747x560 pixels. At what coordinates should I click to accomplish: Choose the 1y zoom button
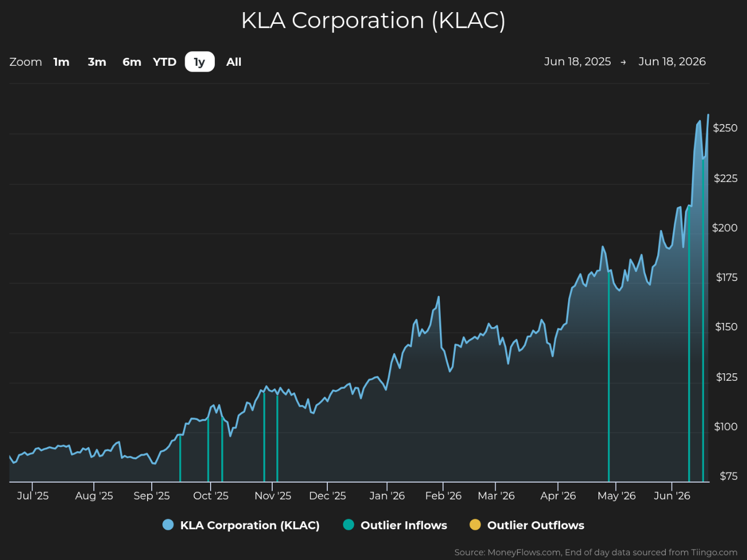(199, 62)
